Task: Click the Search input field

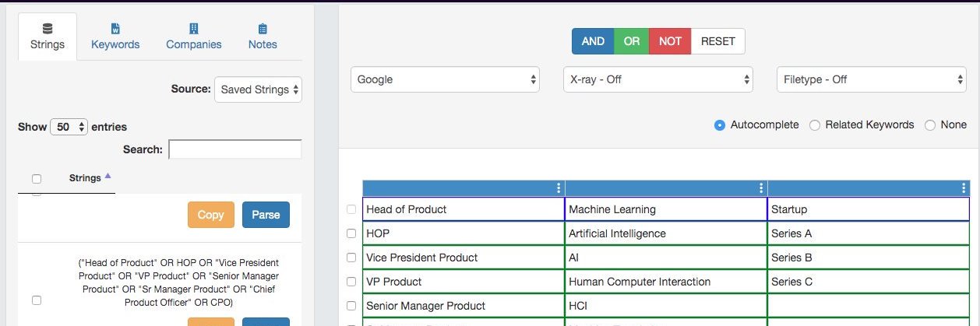Action: (x=234, y=149)
